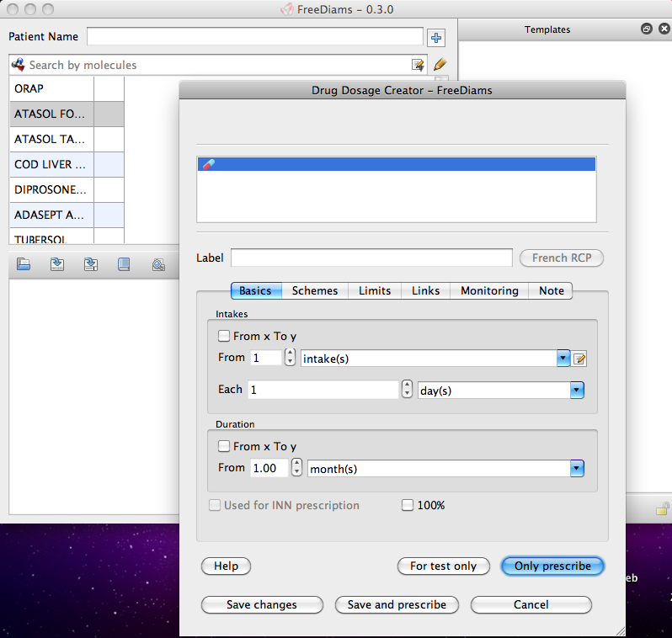The height and width of the screenshot is (638, 672).
Task: Click the open folder icon in the main toolbar
Action: click(24, 264)
